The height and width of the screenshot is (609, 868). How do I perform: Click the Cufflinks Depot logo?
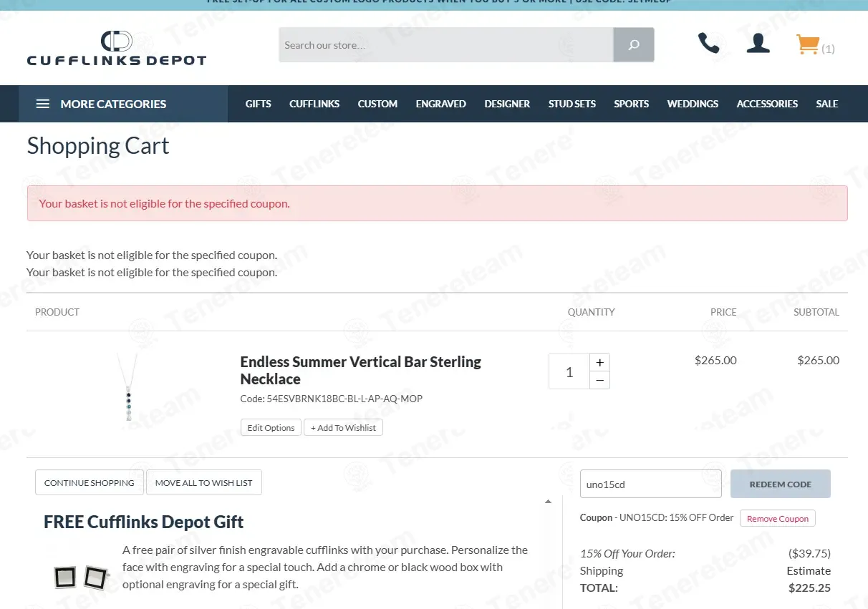point(116,48)
